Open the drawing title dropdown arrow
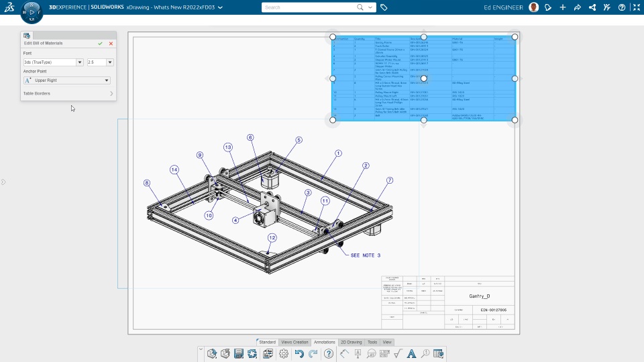The image size is (644, 362). point(221,7)
